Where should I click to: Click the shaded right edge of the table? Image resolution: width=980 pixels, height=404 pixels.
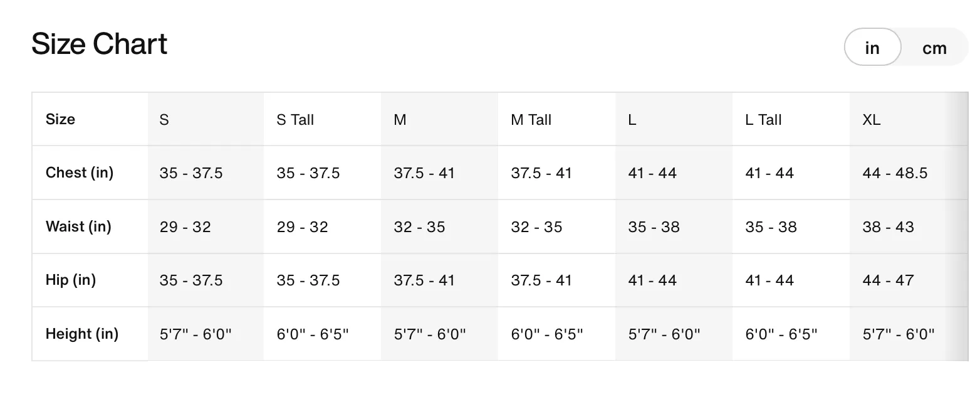pyautogui.click(x=956, y=226)
